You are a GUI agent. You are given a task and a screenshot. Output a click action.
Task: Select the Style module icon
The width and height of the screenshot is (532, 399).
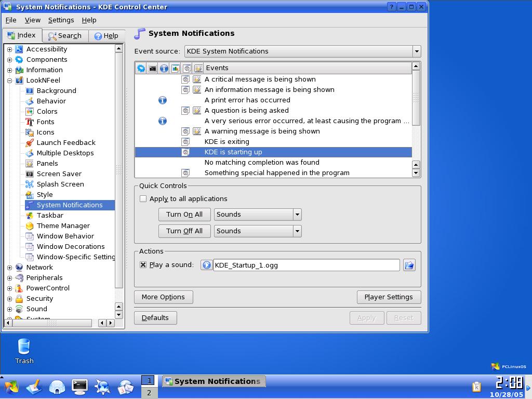click(x=30, y=195)
